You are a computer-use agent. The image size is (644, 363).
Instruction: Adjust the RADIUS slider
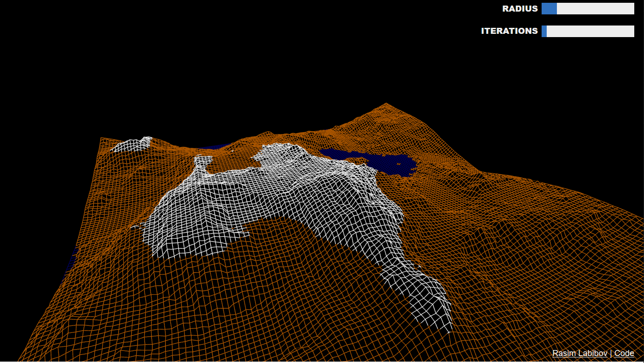[587, 8]
